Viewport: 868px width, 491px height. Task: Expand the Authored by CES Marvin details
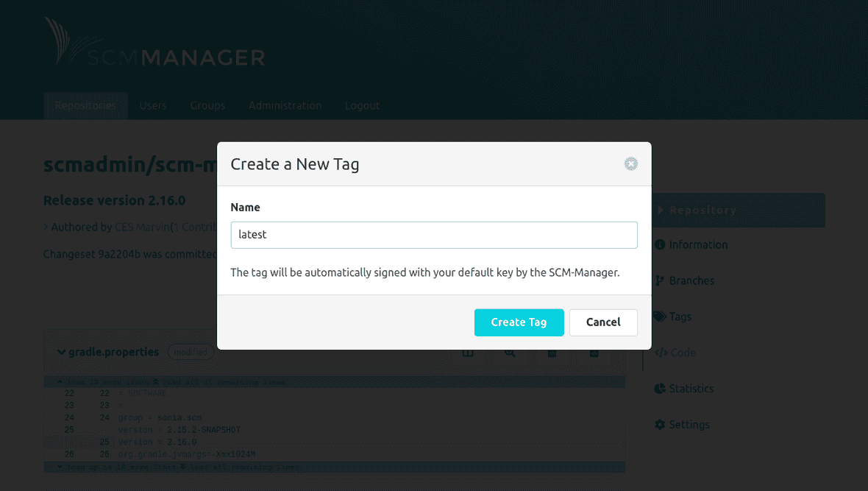(x=45, y=227)
